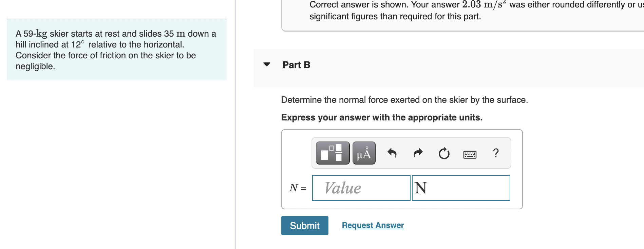The height and width of the screenshot is (249, 644).
Task: Click the Part B disclosure triangle
Action: pyautogui.click(x=268, y=64)
